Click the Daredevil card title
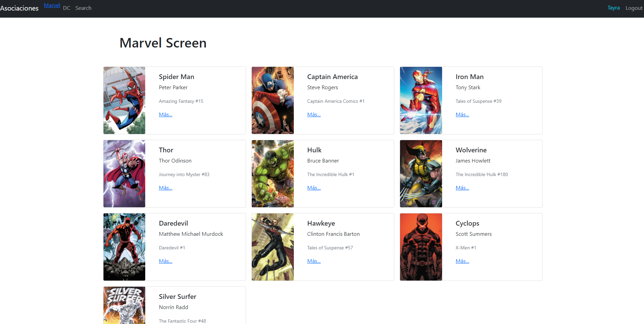 click(x=173, y=223)
